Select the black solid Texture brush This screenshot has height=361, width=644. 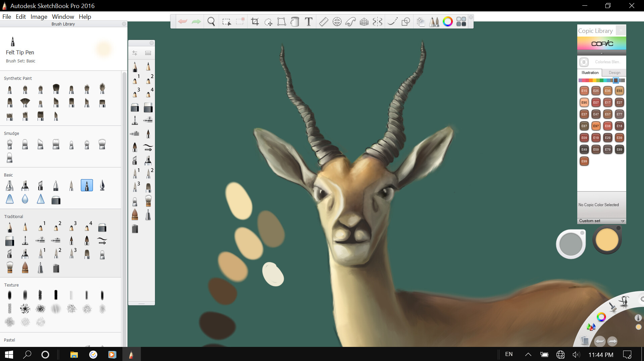tap(56, 295)
